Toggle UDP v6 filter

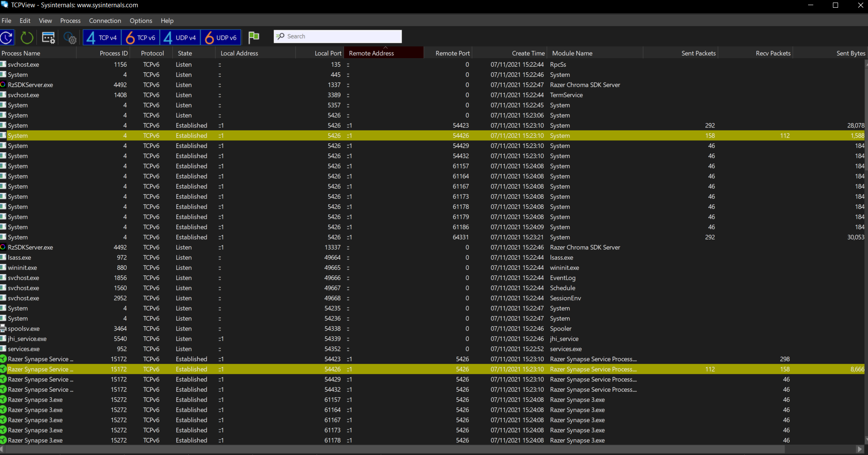(x=221, y=38)
